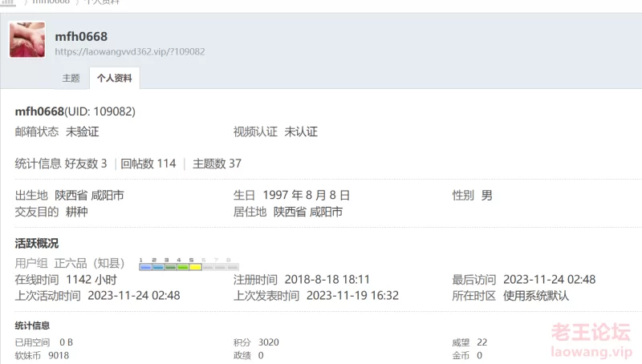Open the 回帖数 114 link

click(148, 164)
